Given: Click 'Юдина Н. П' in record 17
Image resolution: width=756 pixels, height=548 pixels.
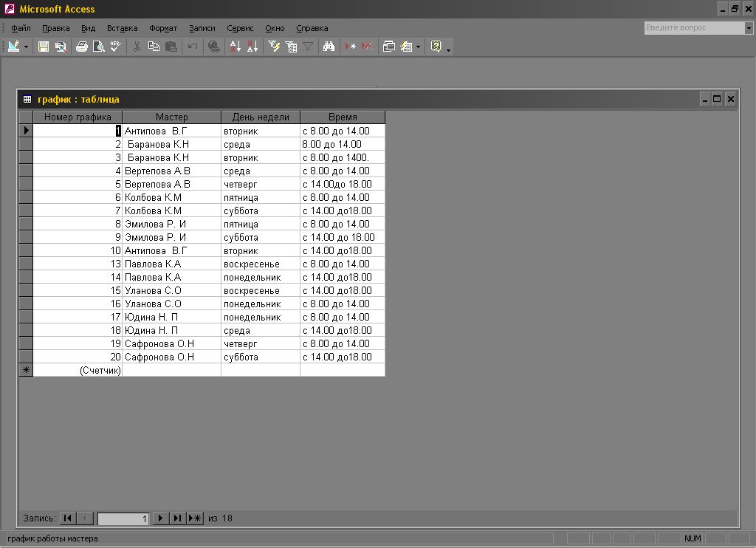Looking at the screenshot, I should coord(171,317).
